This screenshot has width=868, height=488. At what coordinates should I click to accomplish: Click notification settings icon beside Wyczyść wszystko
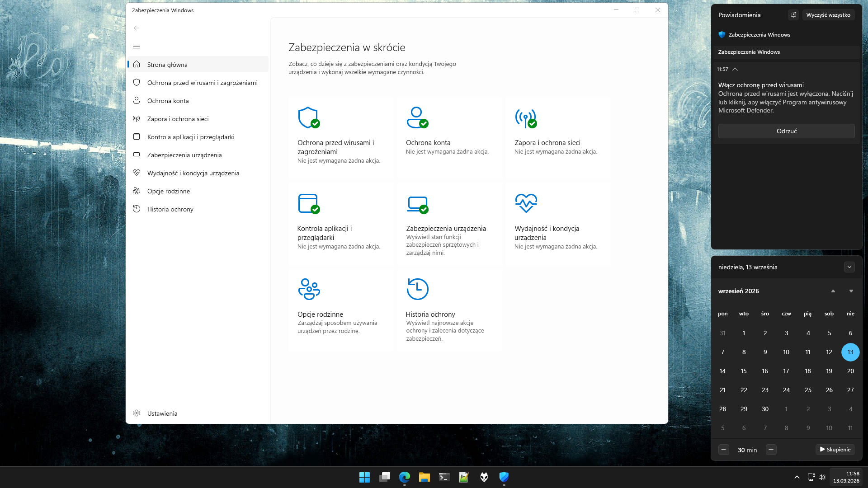pos(793,15)
